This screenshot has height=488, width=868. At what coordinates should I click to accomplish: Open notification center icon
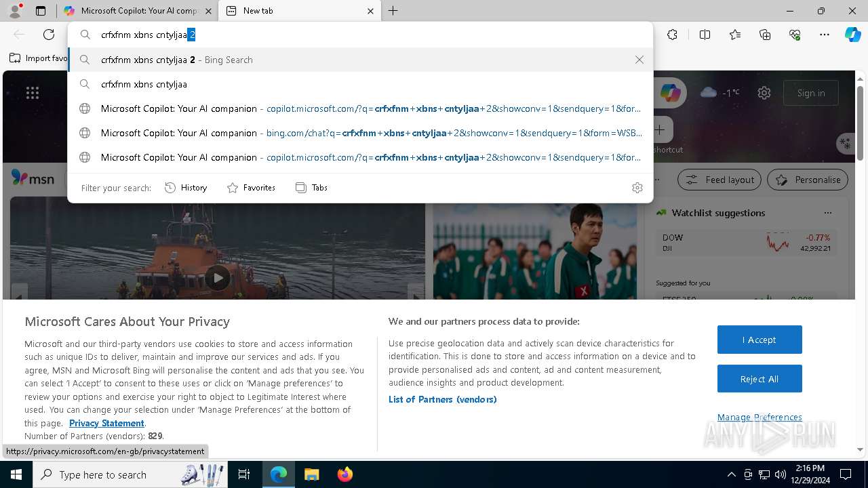(846, 474)
